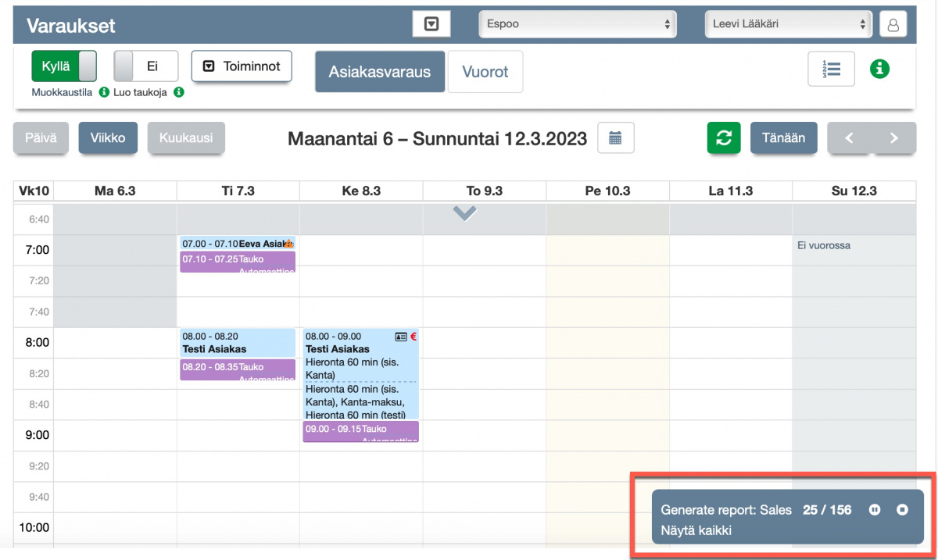
Task: Click the Näytä kaikki link
Action: [x=696, y=531]
